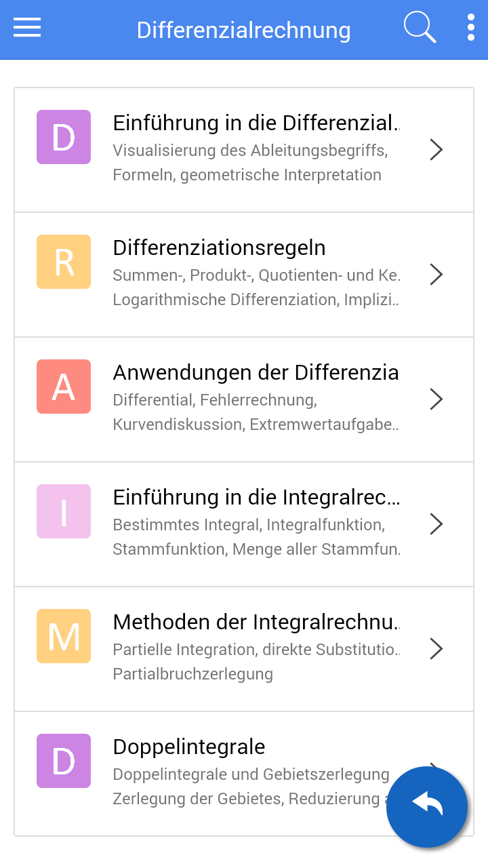Image resolution: width=488 pixels, height=868 pixels.
Task: Open the Differenziationsregeln topic title
Action: (x=219, y=248)
